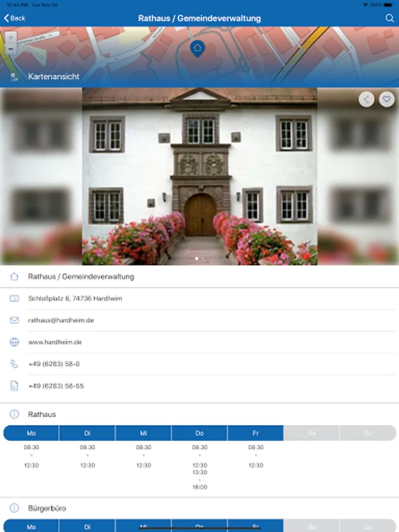Select Sa tab in Rathaus hours
Viewport: 399px width, 532px height.
[x=312, y=433]
